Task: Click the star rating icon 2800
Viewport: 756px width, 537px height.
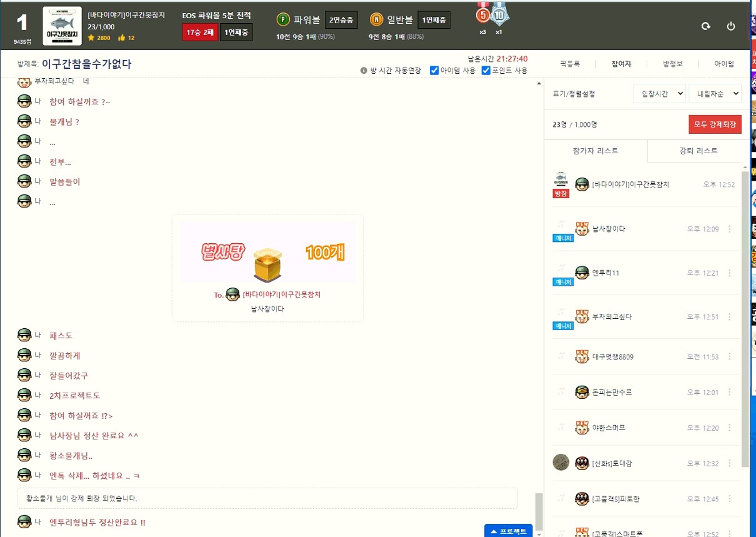Action: (91, 38)
